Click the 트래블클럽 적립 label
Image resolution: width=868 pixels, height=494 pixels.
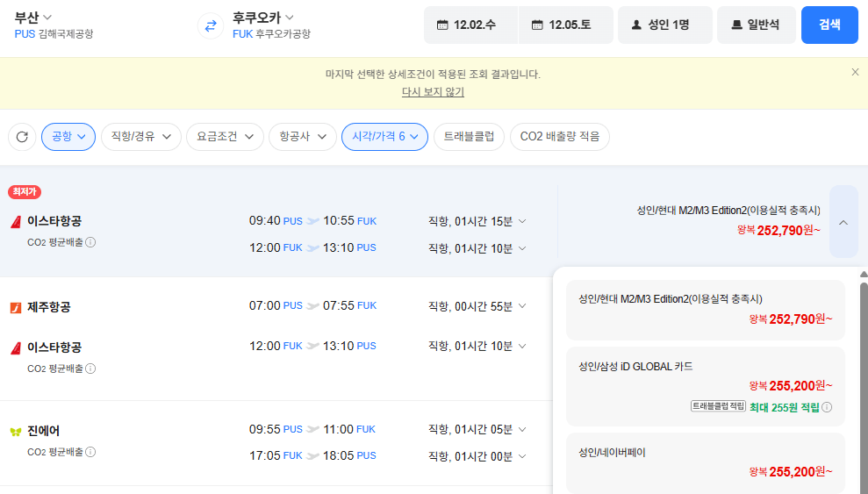click(718, 406)
